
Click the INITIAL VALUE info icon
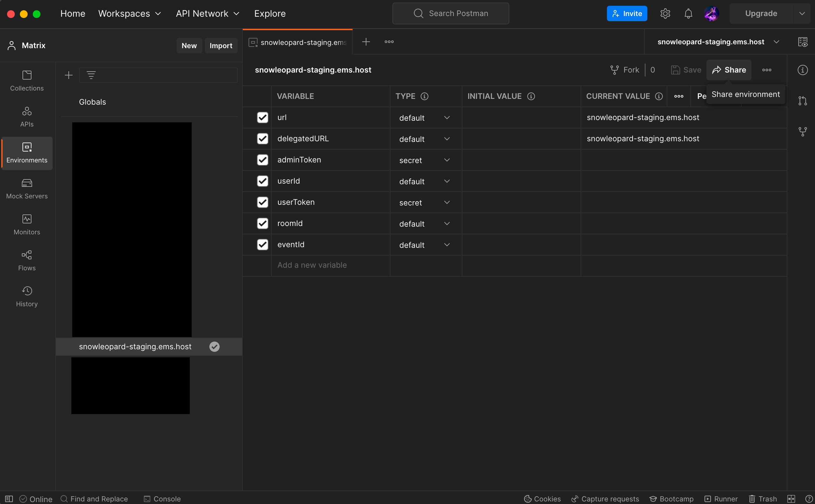[531, 96]
